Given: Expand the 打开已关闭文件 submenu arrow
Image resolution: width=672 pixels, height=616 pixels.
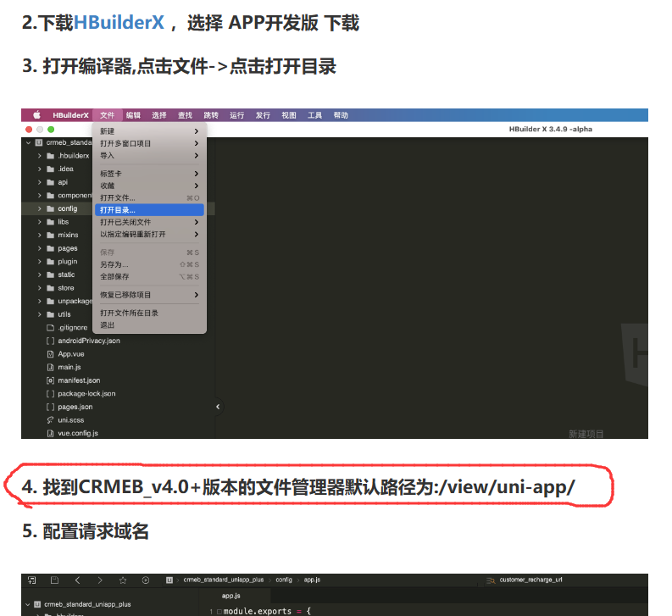Looking at the screenshot, I should coord(197,222).
